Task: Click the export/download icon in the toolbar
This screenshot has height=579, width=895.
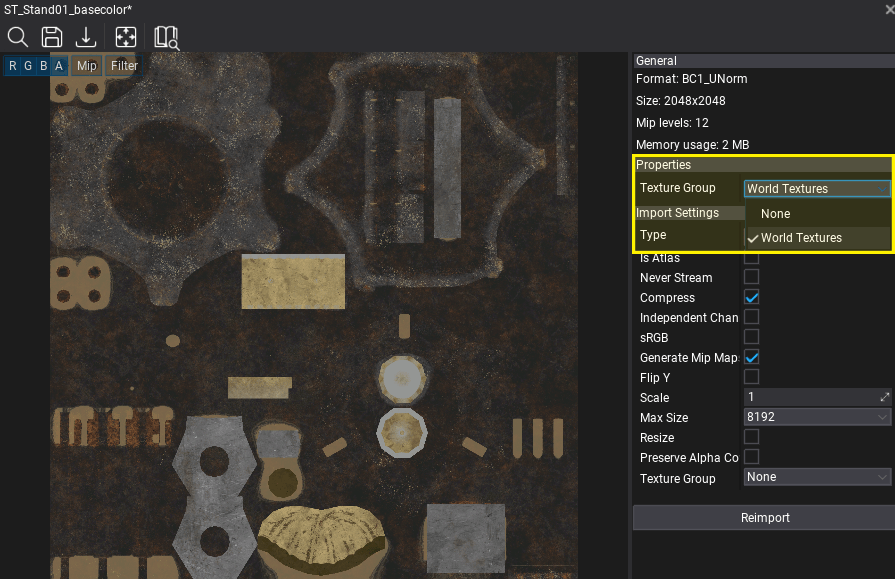Action: click(x=86, y=37)
